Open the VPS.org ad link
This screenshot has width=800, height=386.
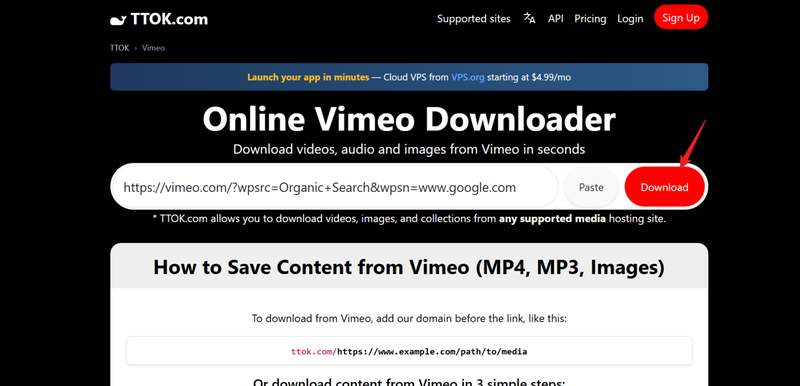(x=467, y=78)
